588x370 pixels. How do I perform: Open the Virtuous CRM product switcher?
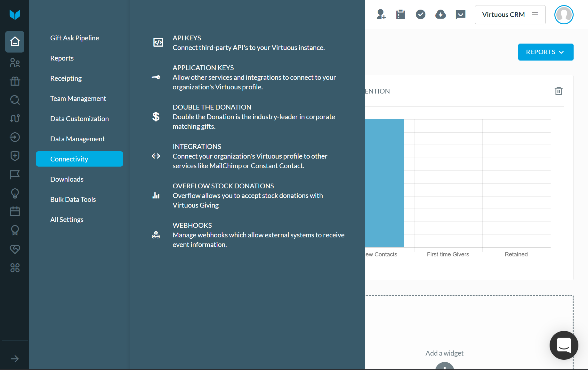[x=510, y=15]
